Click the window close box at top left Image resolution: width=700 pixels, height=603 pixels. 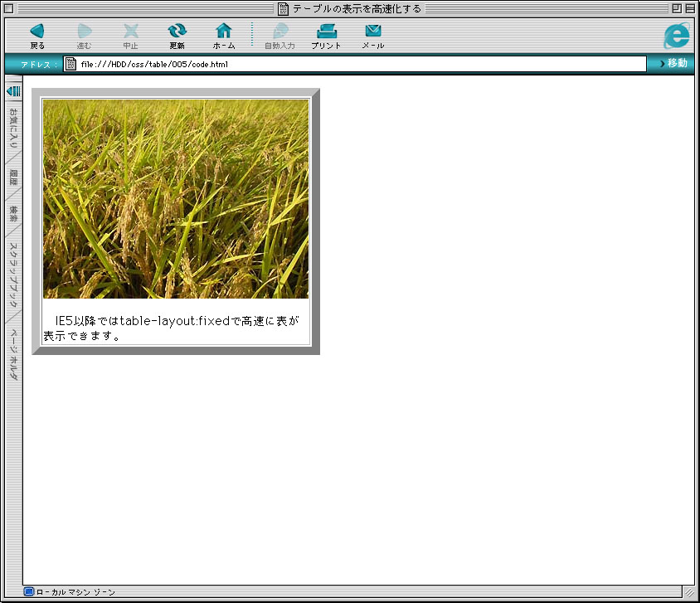point(8,8)
